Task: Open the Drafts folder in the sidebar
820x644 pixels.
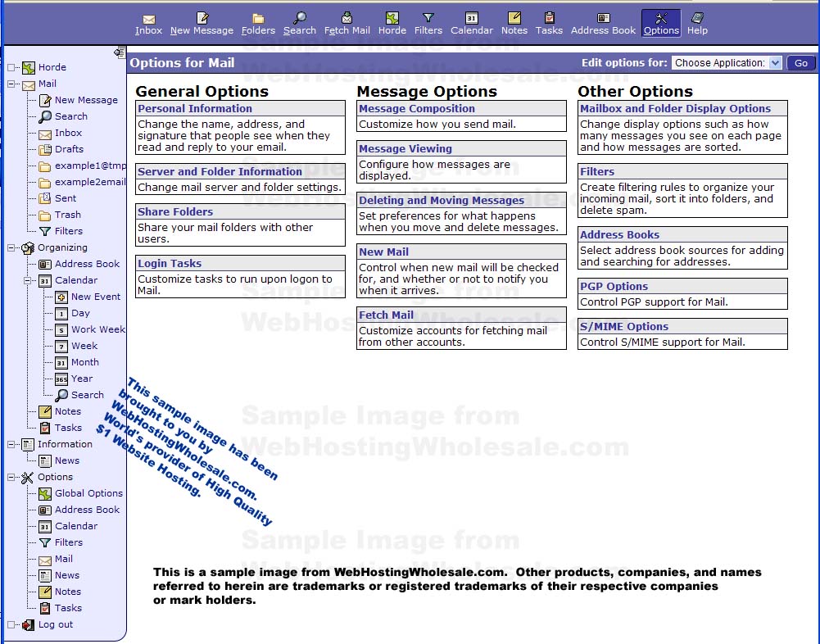Action: pos(69,149)
